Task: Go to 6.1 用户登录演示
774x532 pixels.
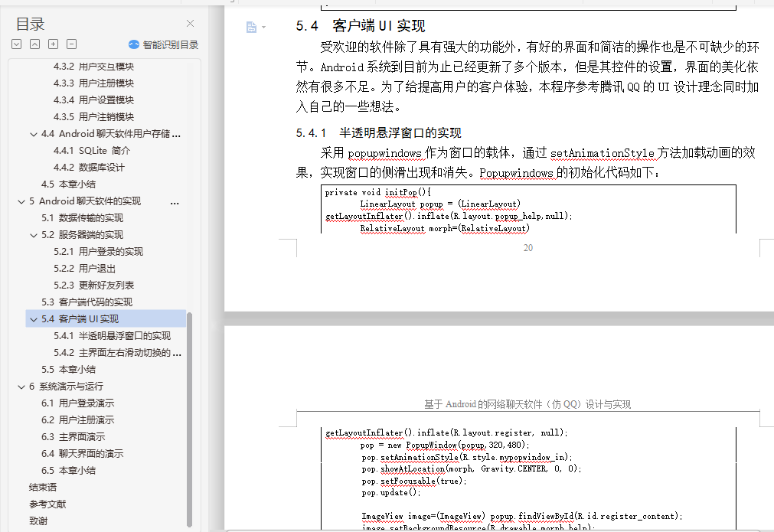Action: pos(78,403)
